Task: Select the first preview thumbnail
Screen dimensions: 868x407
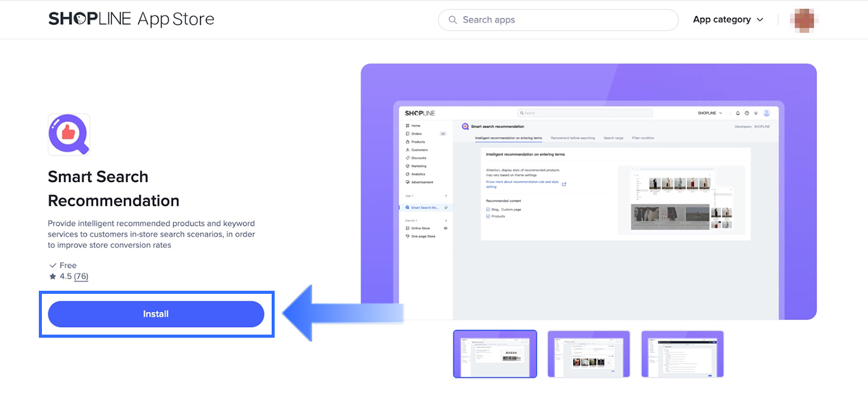Action: (495, 354)
